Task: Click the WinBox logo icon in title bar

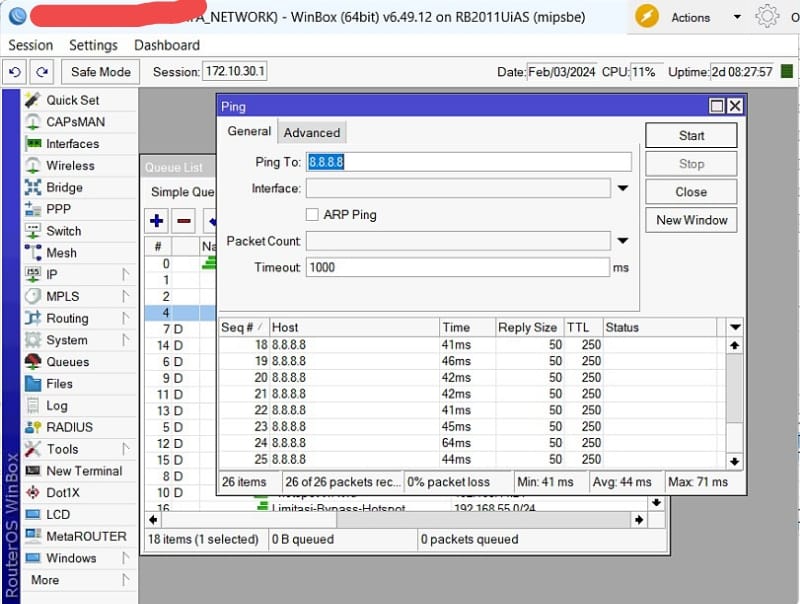Action: pyautogui.click(x=17, y=16)
